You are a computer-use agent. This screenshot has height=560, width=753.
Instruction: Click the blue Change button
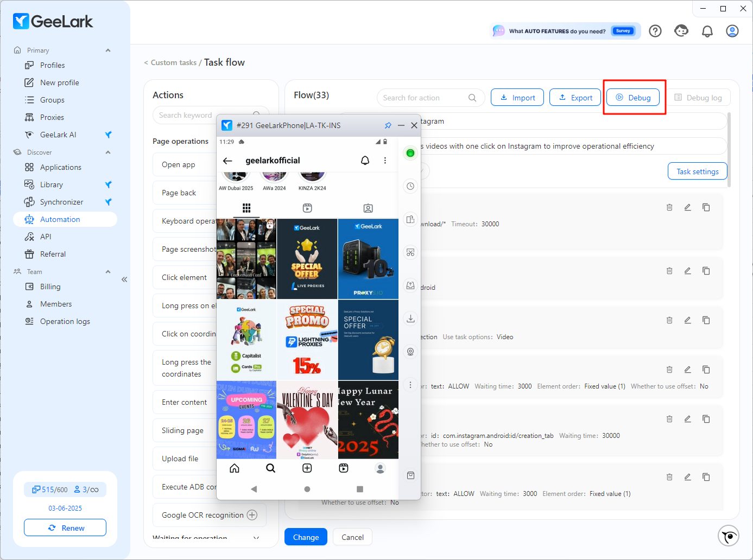pyautogui.click(x=306, y=537)
